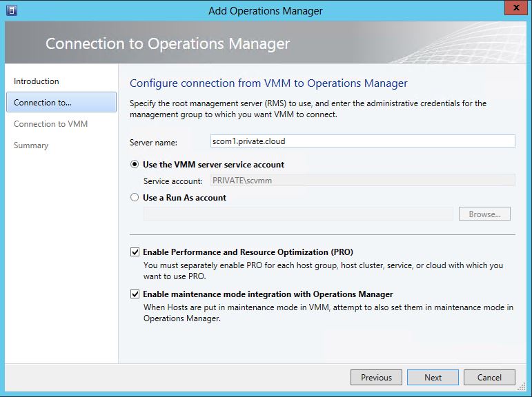The width and height of the screenshot is (532, 397).
Task: Click the Service account field
Action: click(359, 181)
